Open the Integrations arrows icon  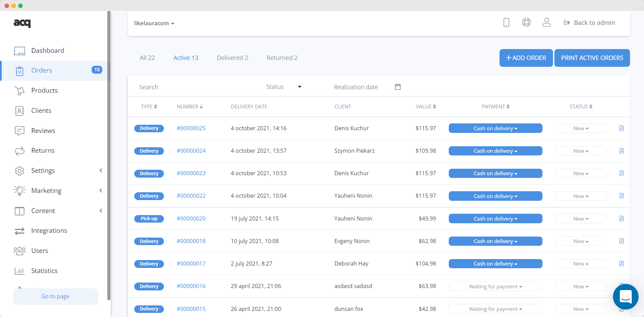(19, 231)
